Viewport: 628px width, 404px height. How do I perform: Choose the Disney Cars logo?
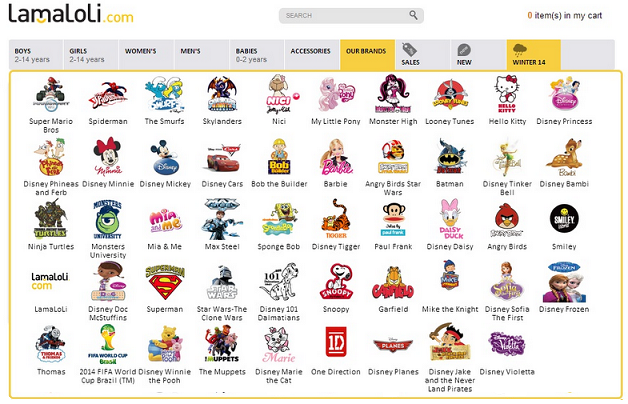tap(223, 158)
